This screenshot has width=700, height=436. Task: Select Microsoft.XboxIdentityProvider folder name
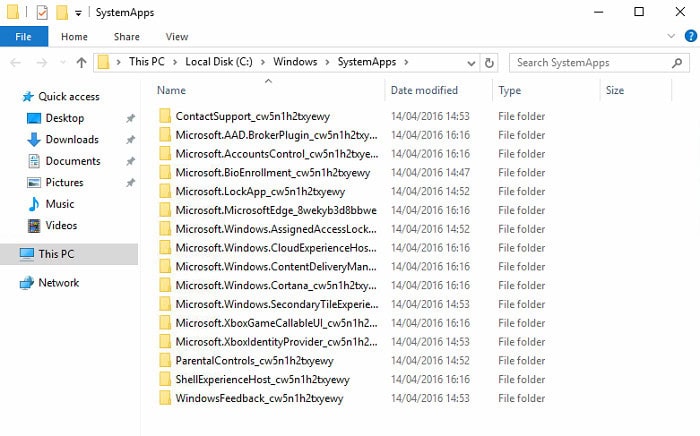tap(276, 342)
